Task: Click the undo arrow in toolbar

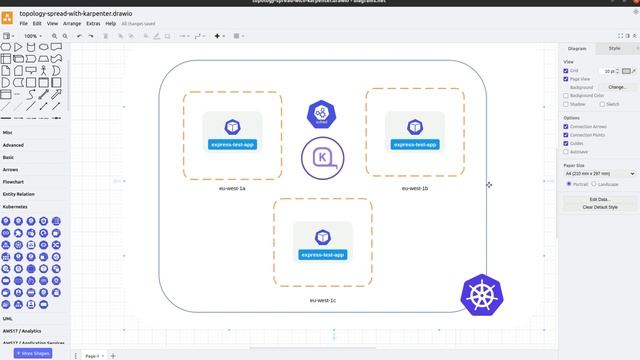Action: tap(80, 36)
